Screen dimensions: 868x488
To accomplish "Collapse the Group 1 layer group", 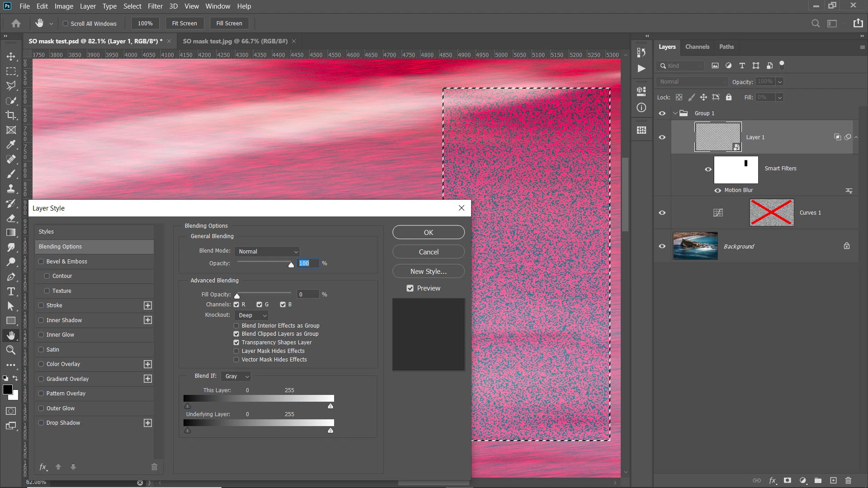I will pyautogui.click(x=675, y=113).
